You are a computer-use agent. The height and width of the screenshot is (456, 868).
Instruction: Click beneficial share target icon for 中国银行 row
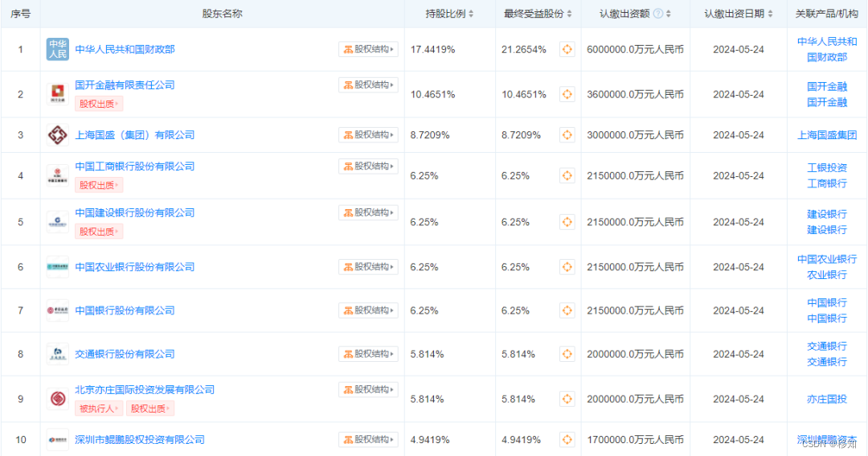pos(567,310)
